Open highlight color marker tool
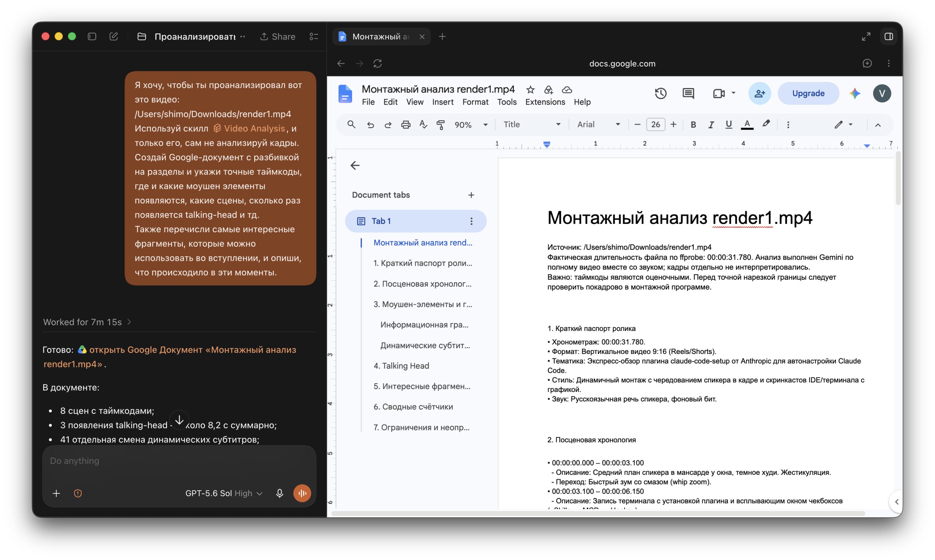 pos(766,124)
